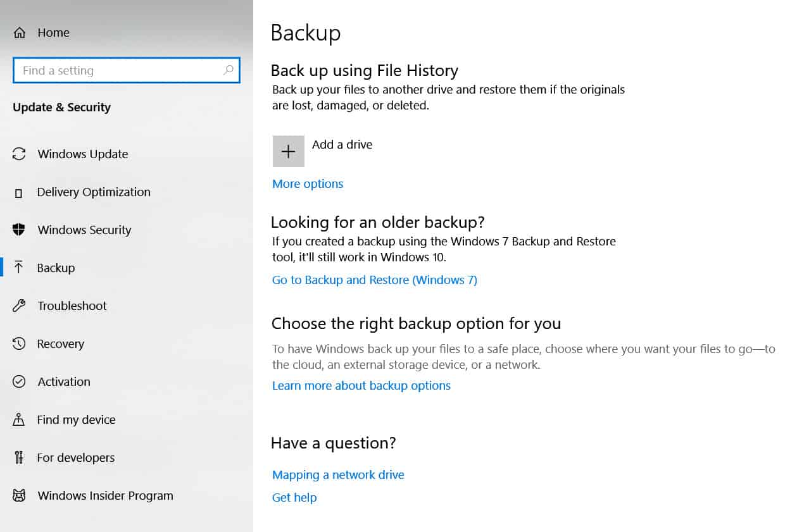Open More options link
This screenshot has height=532, width=797.
pyautogui.click(x=308, y=184)
